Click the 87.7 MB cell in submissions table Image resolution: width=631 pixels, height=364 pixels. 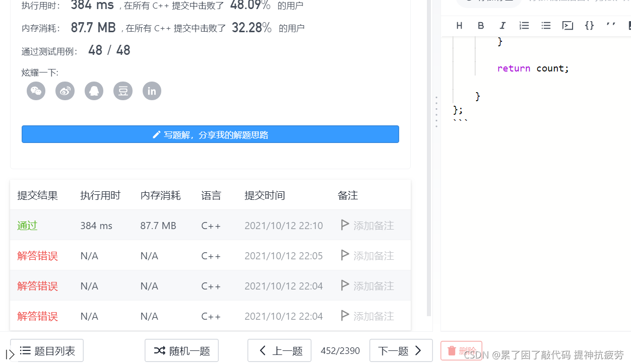coord(158,226)
